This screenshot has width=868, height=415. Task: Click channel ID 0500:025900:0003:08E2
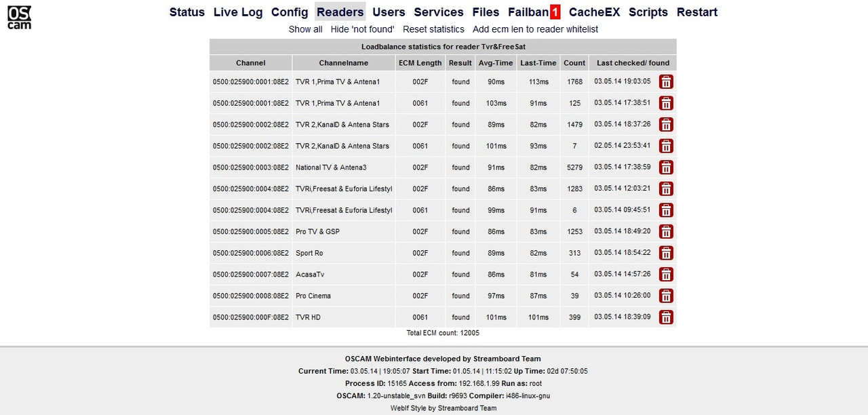251,167
